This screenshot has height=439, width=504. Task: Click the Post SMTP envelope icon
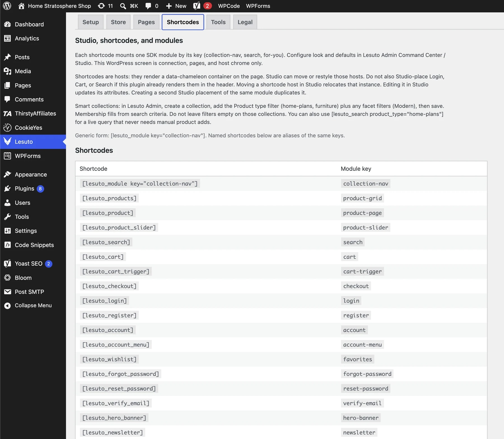pyautogui.click(x=8, y=292)
